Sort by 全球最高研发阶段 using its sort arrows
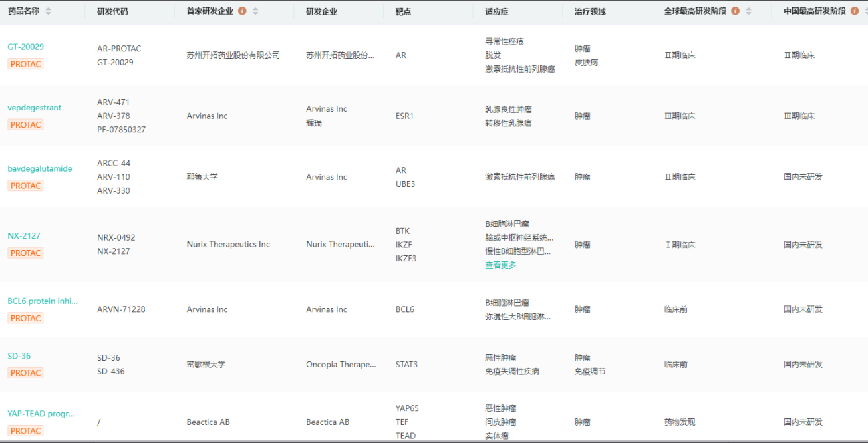The height and width of the screenshot is (443, 868). [748, 11]
